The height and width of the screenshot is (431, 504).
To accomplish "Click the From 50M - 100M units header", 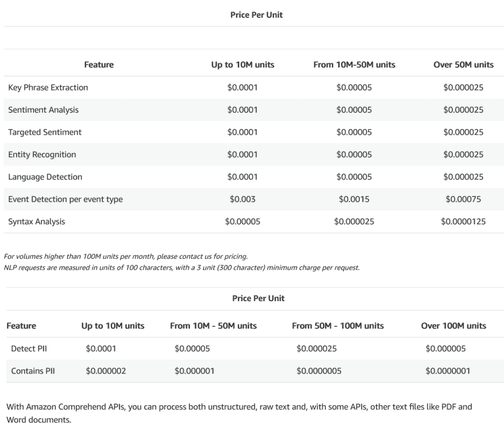I will click(338, 326).
